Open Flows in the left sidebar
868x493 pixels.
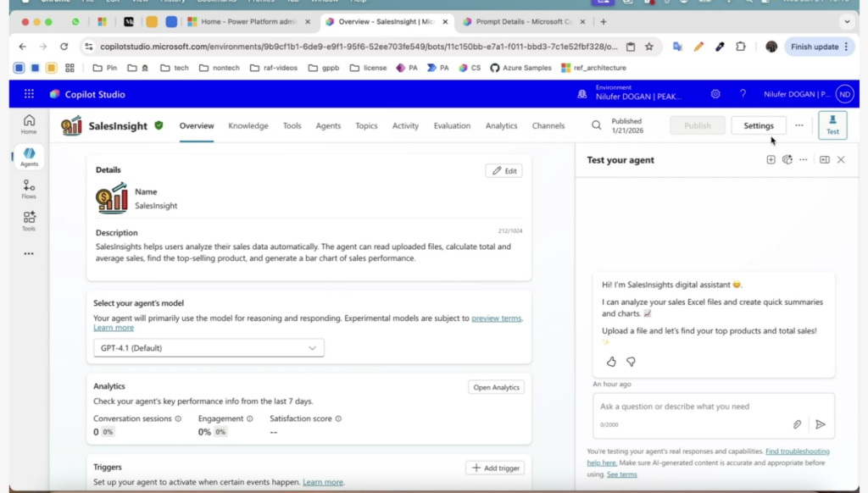[x=29, y=189]
